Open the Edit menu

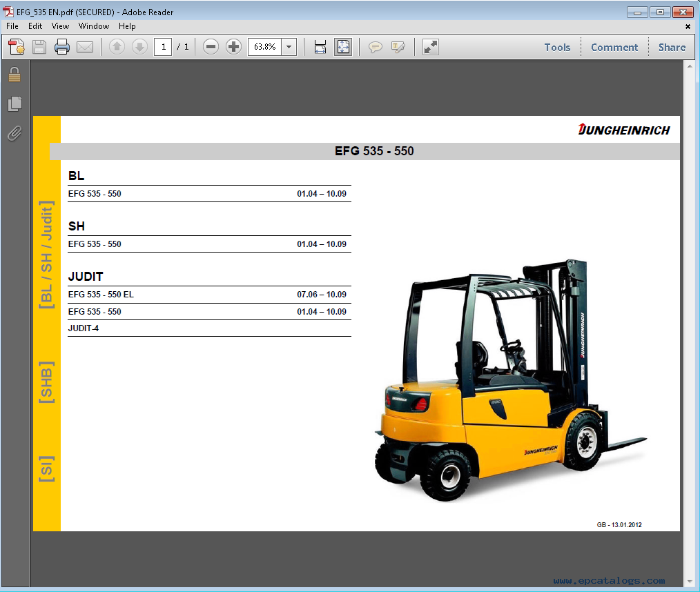35,26
